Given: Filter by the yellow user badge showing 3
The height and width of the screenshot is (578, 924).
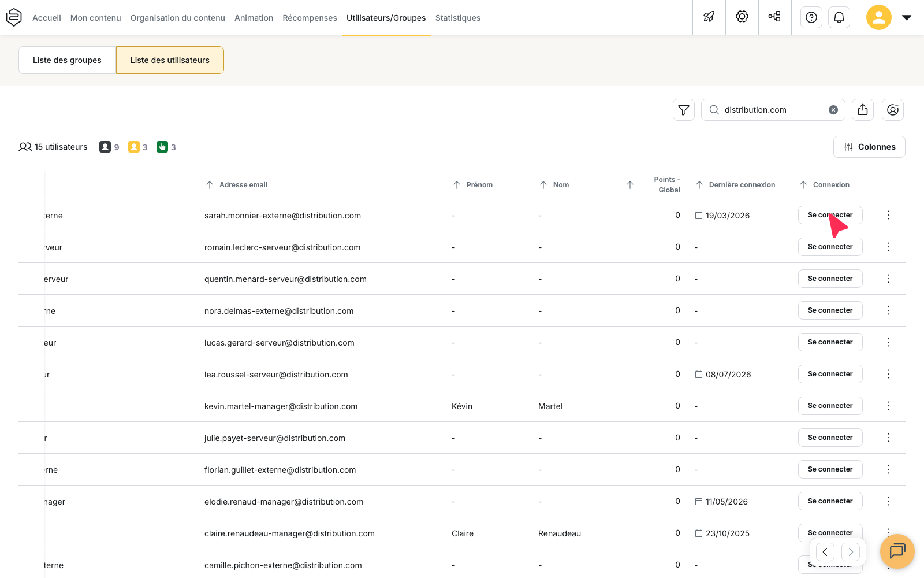Looking at the screenshot, I should [x=138, y=147].
